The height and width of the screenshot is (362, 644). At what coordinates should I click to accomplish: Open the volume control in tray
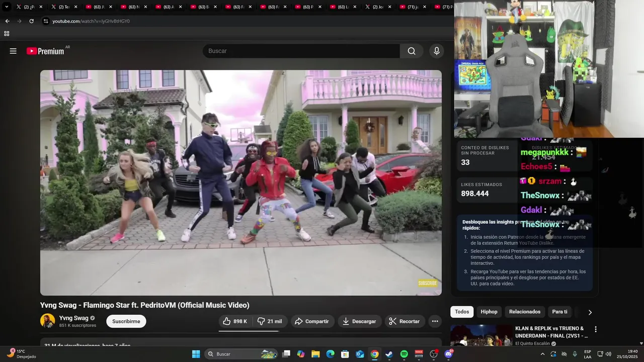tap(608, 354)
